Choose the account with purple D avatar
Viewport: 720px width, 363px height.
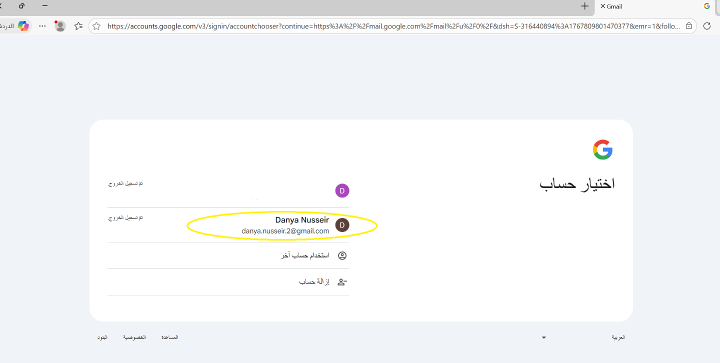(x=228, y=191)
